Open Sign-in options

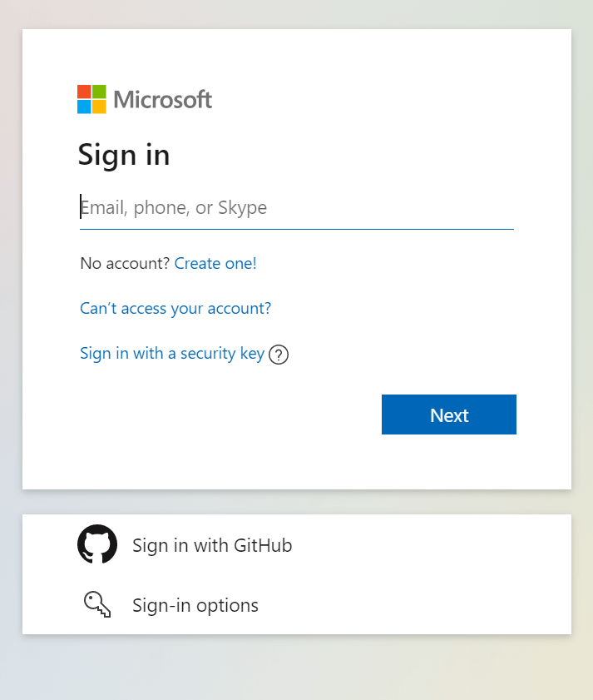pyautogui.click(x=195, y=605)
